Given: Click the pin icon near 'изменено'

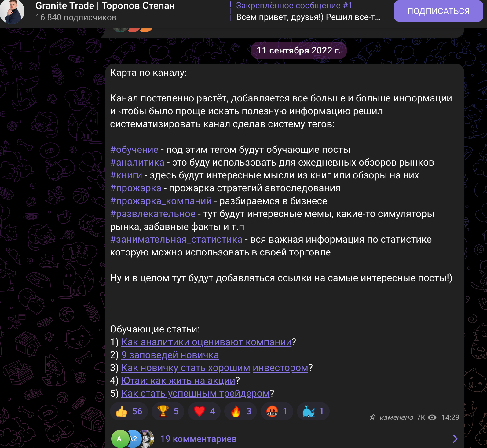Looking at the screenshot, I should [372, 417].
